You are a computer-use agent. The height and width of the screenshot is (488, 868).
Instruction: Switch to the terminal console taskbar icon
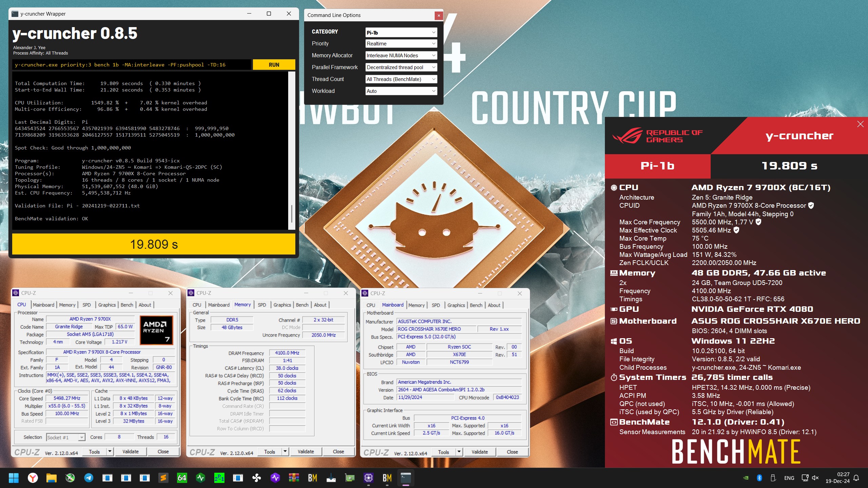(406, 478)
